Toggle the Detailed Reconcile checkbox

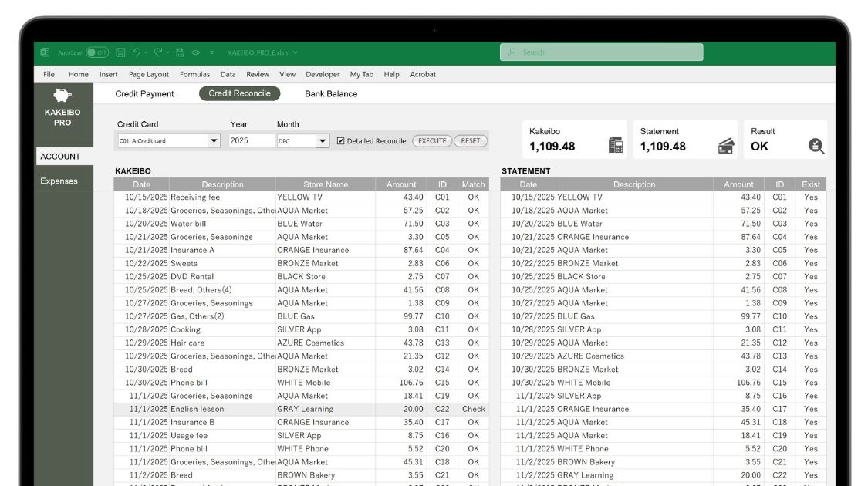click(340, 141)
